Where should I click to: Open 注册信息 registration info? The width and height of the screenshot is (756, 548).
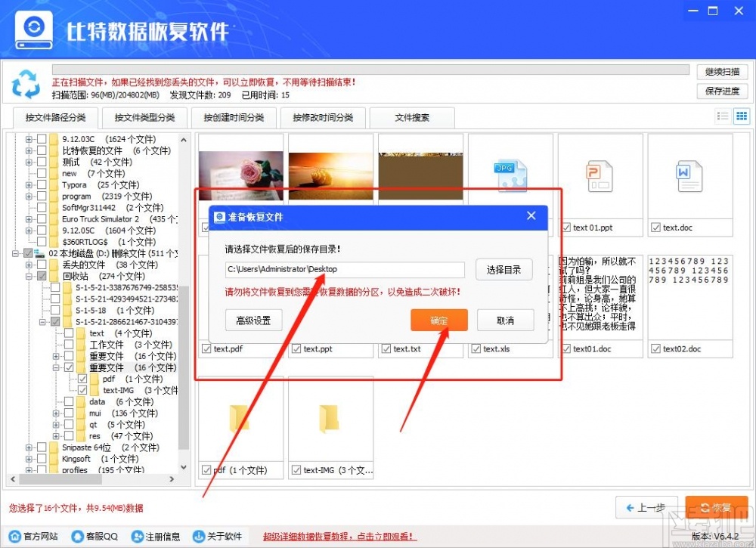pyautogui.click(x=156, y=536)
